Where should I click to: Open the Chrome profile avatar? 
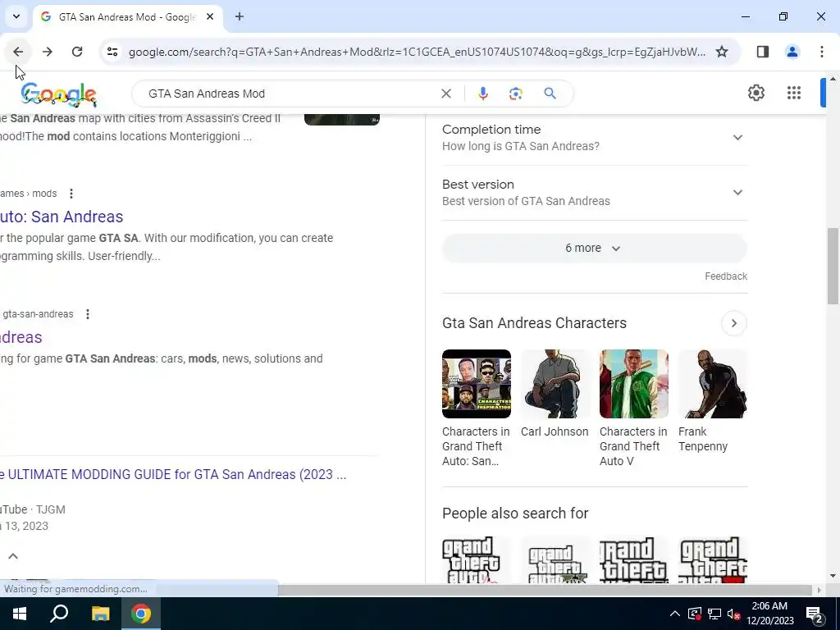point(792,52)
